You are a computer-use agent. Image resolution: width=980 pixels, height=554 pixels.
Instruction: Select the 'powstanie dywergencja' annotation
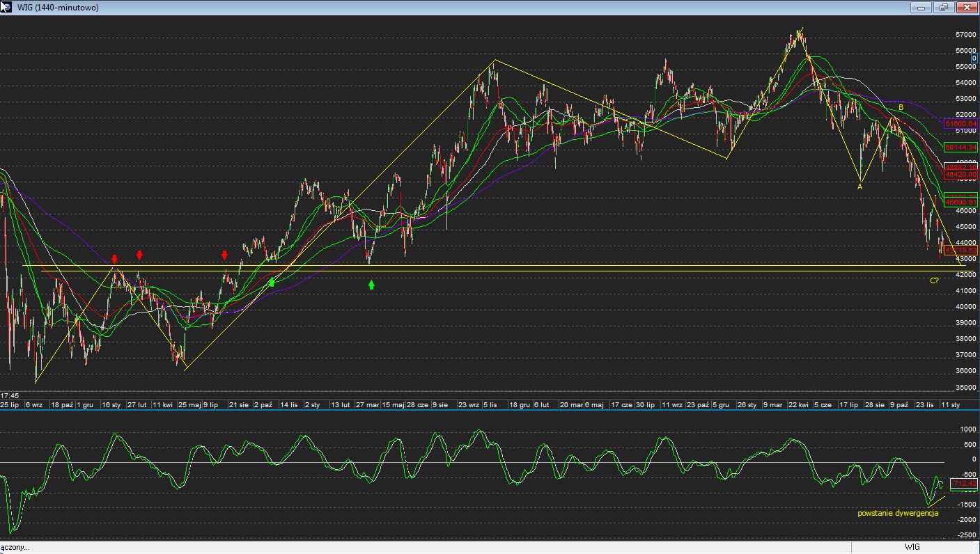[898, 513]
